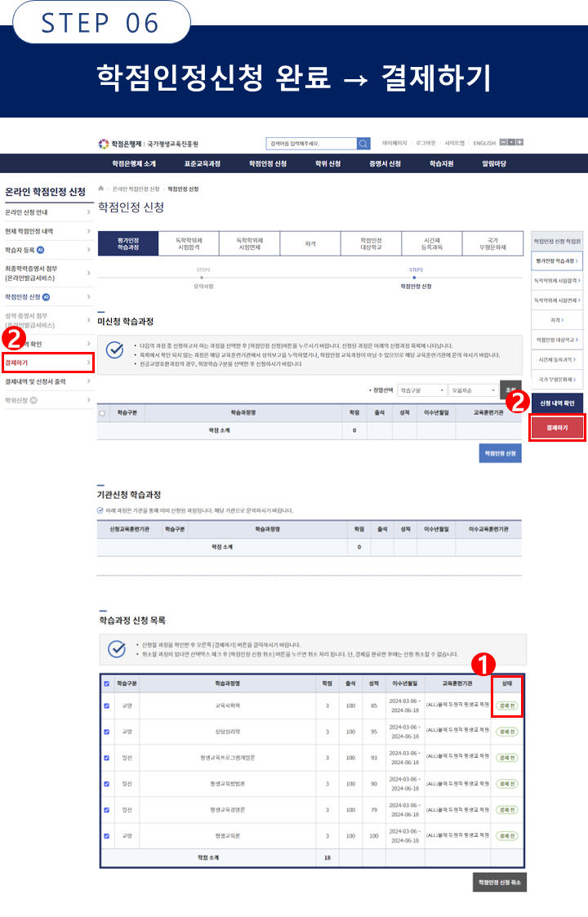Click the blue badge next to 학점인정 신청 in sidebar
Screen dimensions: 588x917
coord(47,297)
